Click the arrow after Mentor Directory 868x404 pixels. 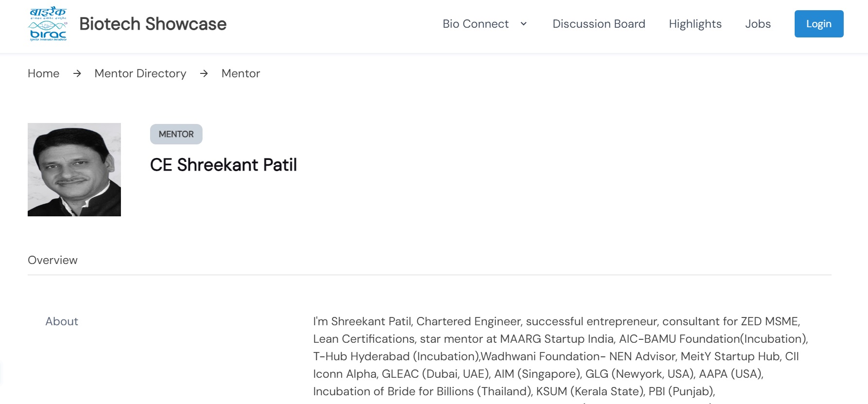pyautogui.click(x=204, y=73)
